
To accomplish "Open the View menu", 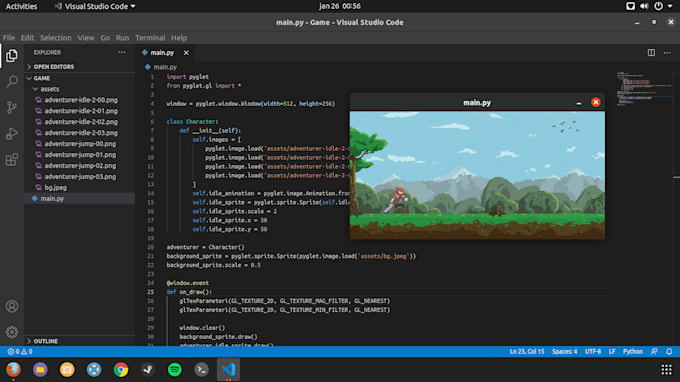I will coord(86,38).
